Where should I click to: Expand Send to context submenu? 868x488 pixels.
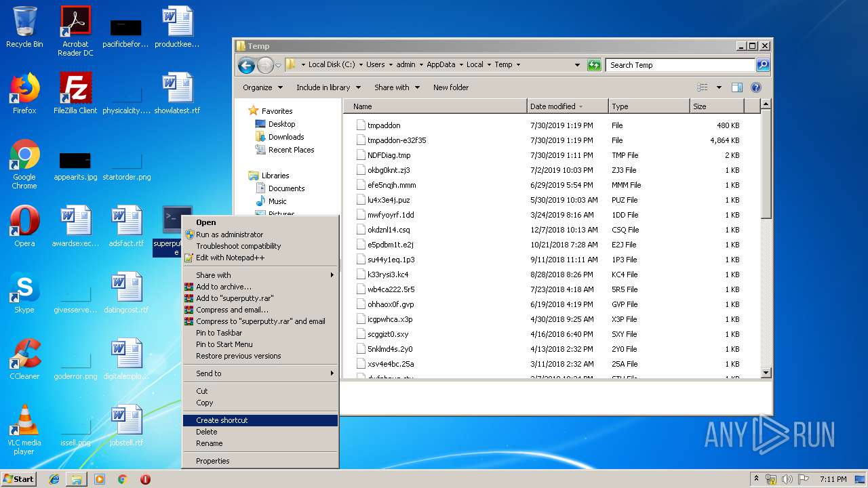pyautogui.click(x=260, y=373)
